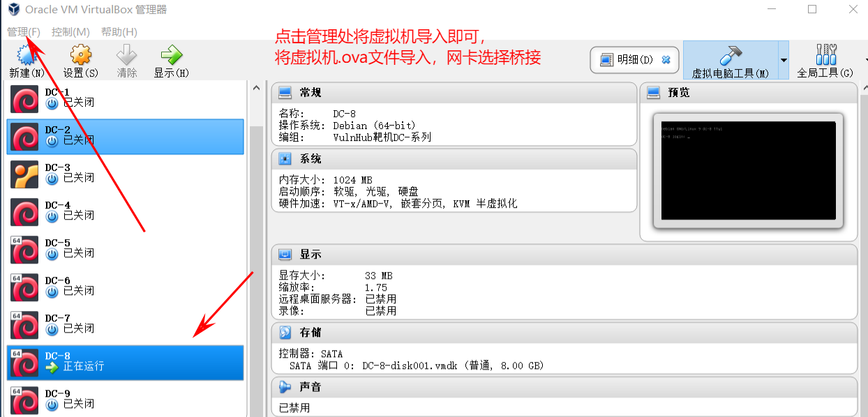Open the 管理(F) menu
868x417 pixels.
(24, 32)
